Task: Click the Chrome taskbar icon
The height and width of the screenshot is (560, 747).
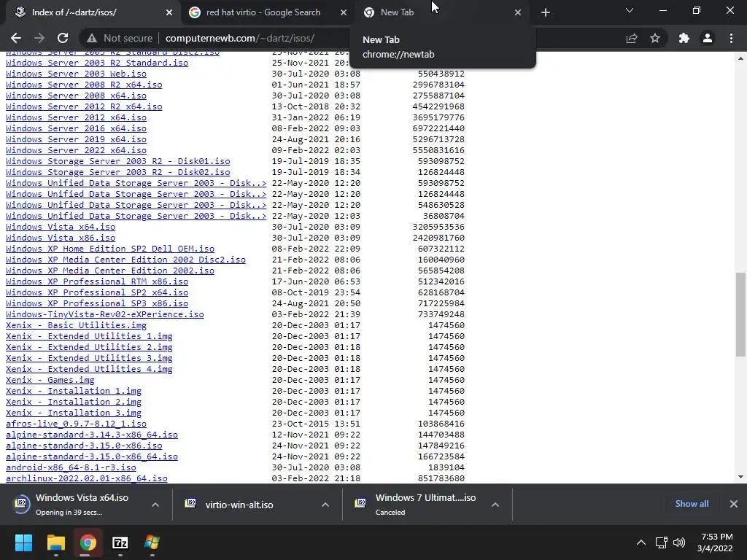Action: (x=88, y=542)
